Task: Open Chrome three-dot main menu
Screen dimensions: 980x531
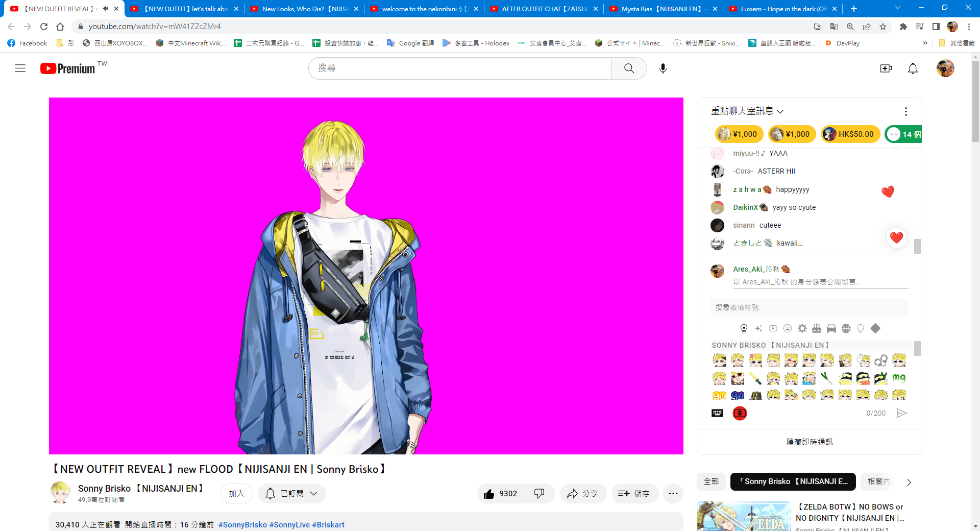Action: (x=969, y=27)
